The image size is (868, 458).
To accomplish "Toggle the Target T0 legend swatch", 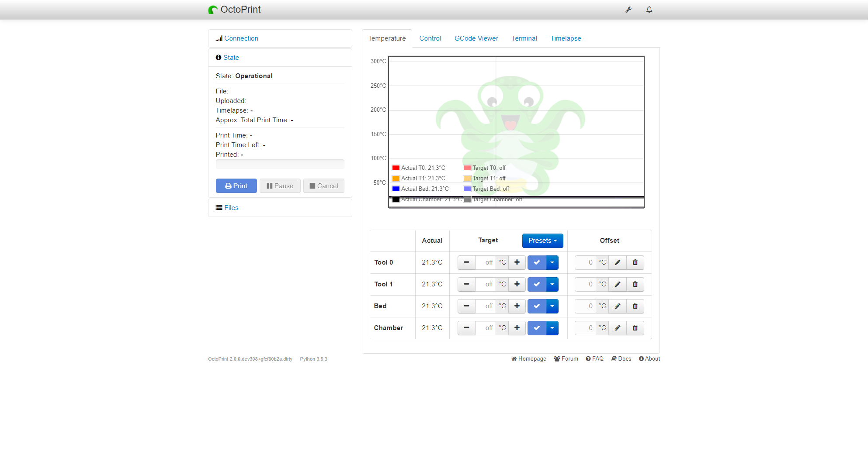I will tap(467, 168).
